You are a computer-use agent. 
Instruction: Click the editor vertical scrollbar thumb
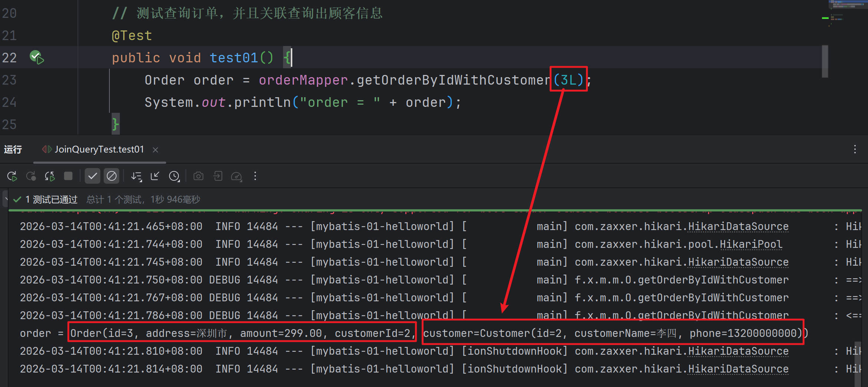tap(825, 61)
